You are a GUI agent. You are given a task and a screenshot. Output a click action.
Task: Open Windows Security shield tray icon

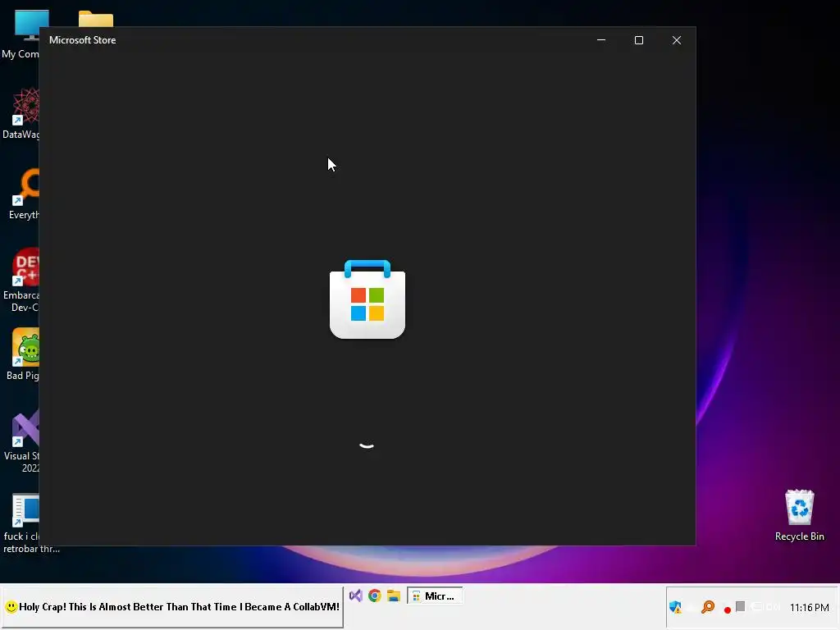pyautogui.click(x=675, y=607)
